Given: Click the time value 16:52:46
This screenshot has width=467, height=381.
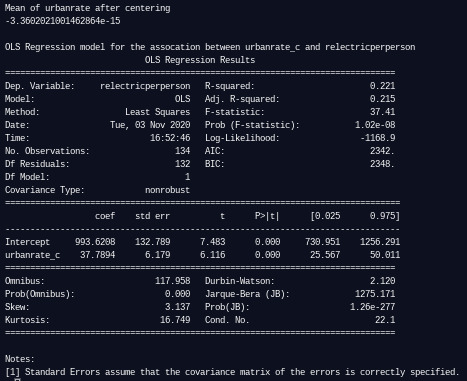Looking at the screenshot, I should pos(170,138).
